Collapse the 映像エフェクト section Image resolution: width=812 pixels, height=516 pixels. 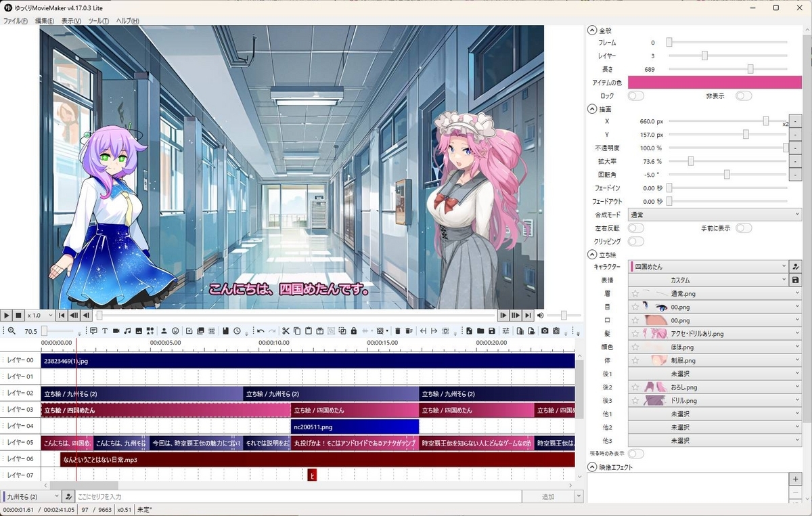pyautogui.click(x=592, y=467)
